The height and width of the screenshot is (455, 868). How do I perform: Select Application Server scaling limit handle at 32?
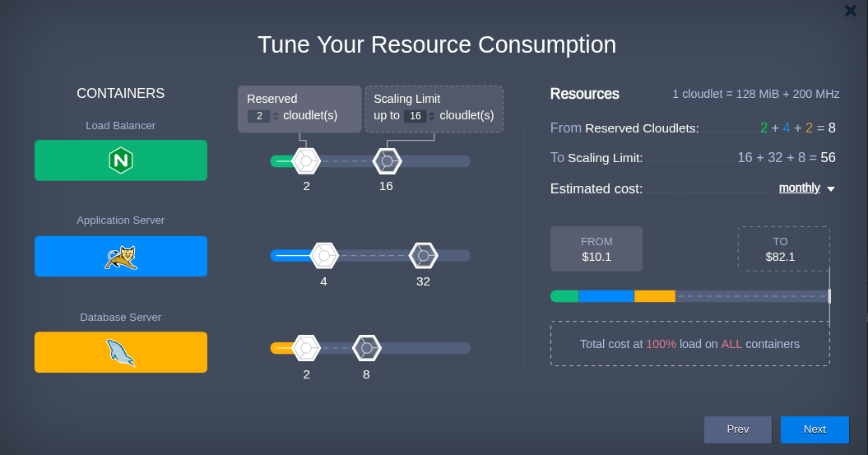(424, 256)
